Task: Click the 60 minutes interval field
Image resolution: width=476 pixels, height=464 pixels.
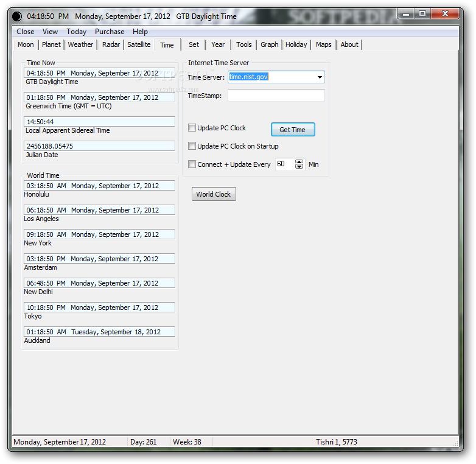Action: [x=285, y=164]
